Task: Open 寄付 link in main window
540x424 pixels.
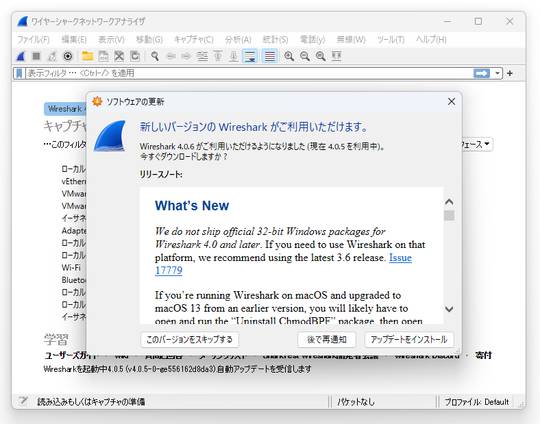Action: point(483,355)
